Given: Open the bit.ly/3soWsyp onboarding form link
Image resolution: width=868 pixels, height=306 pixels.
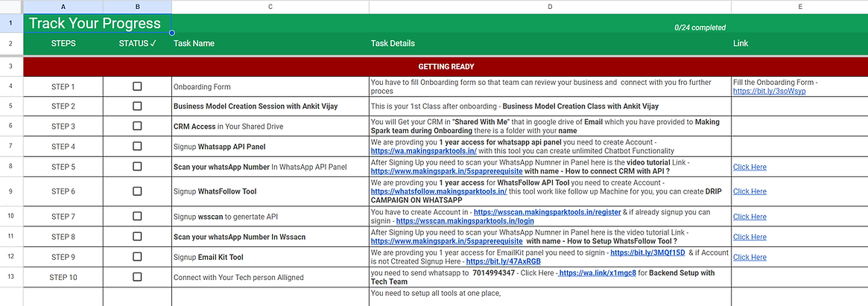Looking at the screenshot, I should pos(769,91).
